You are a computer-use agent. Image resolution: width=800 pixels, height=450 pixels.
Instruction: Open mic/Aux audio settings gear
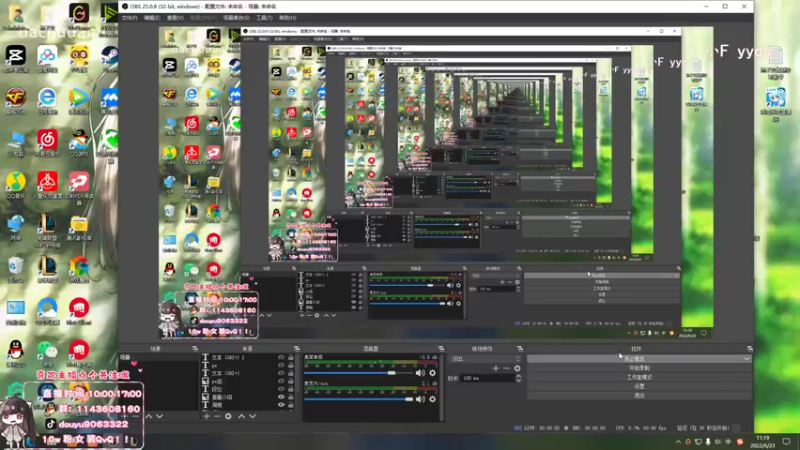point(433,399)
